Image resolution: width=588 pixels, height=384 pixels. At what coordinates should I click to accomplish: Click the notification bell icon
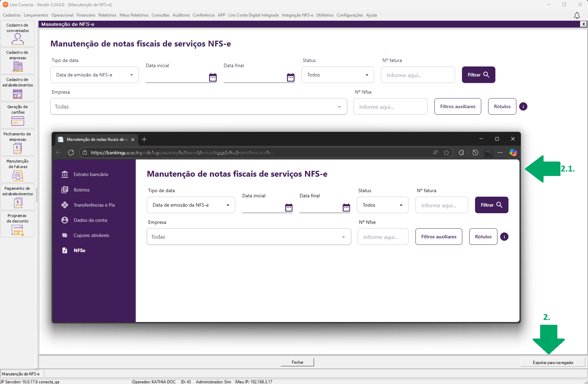pyautogui.click(x=577, y=15)
